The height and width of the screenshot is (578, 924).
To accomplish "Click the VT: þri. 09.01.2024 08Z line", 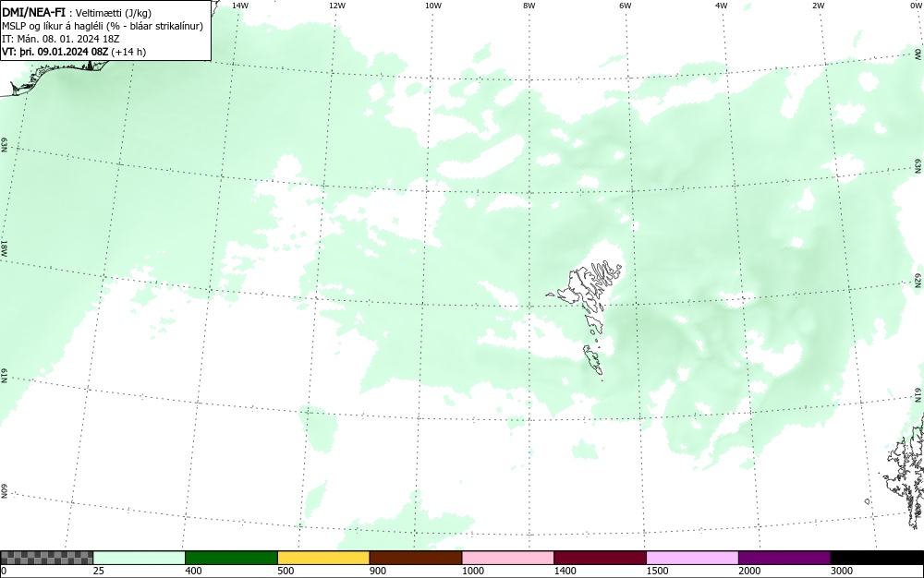I will [74, 52].
